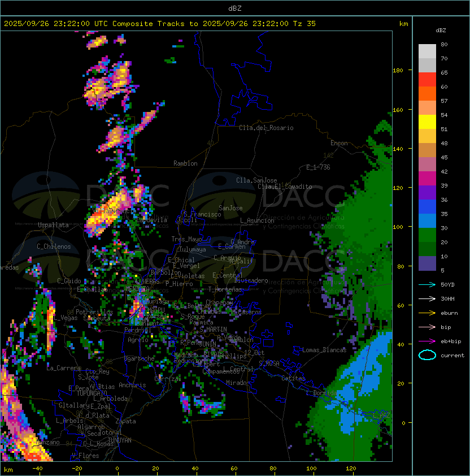Click the Mirador label
470x476 pixels.
(238, 383)
